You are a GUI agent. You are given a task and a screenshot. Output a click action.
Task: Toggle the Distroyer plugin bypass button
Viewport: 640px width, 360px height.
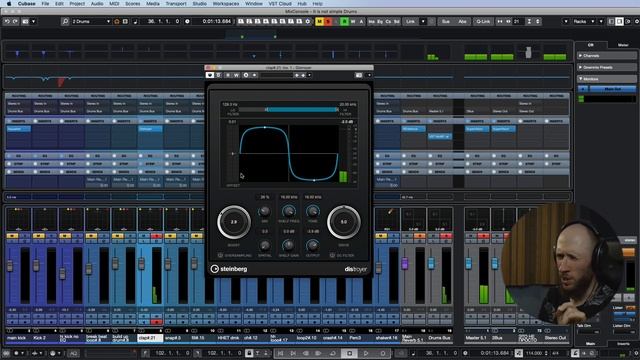click(x=210, y=75)
